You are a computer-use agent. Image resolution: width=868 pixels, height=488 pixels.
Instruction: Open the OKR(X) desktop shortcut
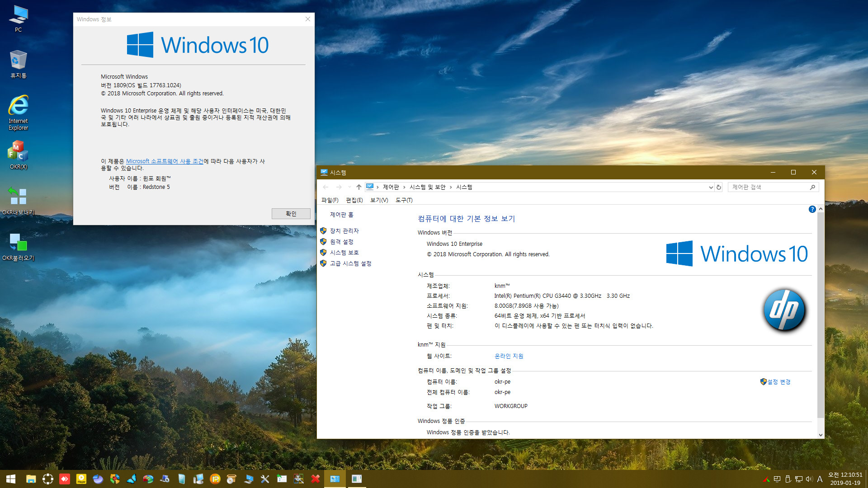(x=18, y=155)
